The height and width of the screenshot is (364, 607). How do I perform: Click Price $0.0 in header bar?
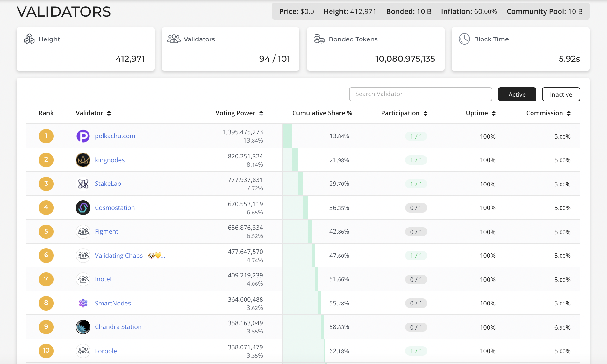[296, 11]
